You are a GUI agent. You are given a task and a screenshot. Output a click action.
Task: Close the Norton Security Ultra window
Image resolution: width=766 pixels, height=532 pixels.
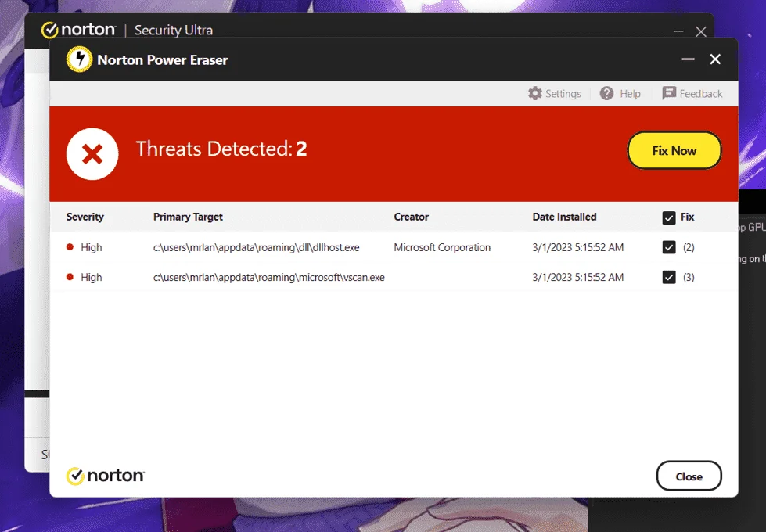(701, 32)
